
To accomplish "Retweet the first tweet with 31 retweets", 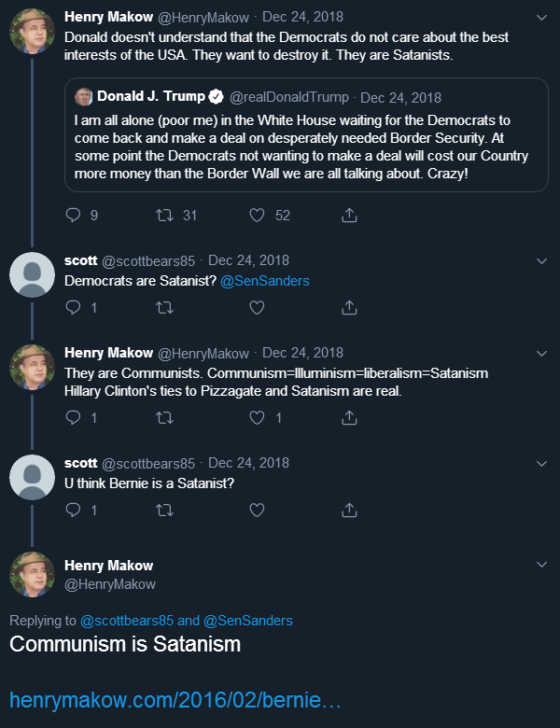I will [165, 215].
